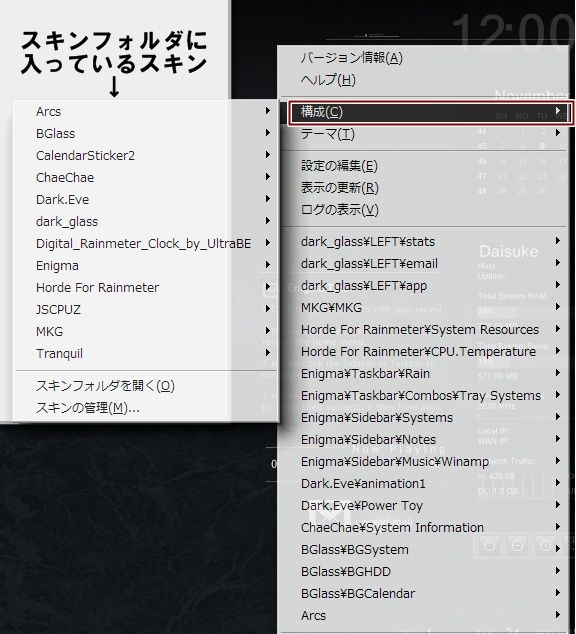Select Enigma¥Taskbar¥Rain skin entry
The image size is (576, 634).
point(424,374)
